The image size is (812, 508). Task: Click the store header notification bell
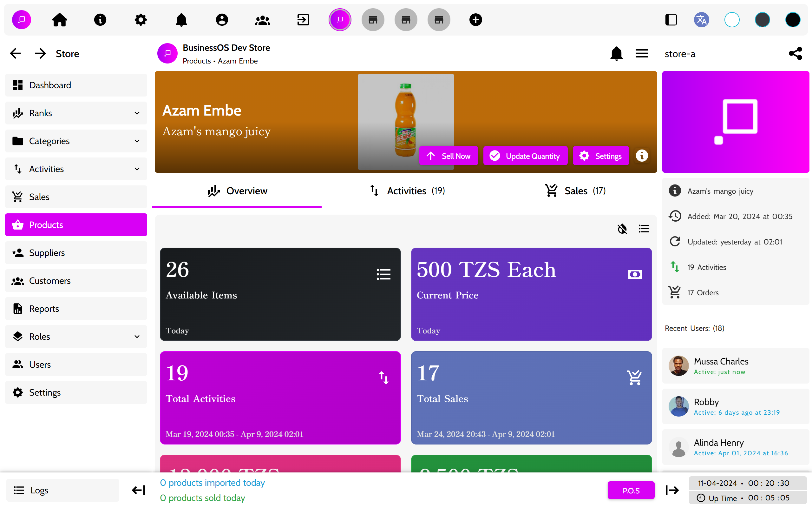click(x=616, y=53)
